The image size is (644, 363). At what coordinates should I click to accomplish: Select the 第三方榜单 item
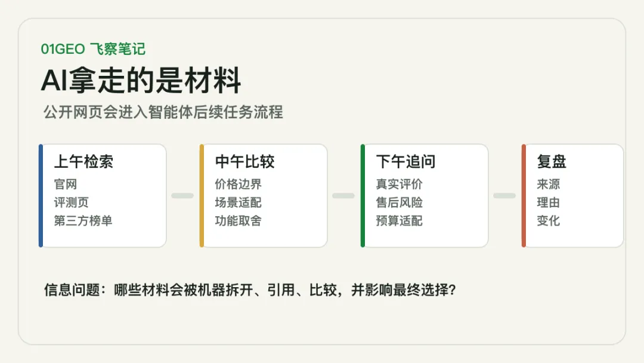83,221
